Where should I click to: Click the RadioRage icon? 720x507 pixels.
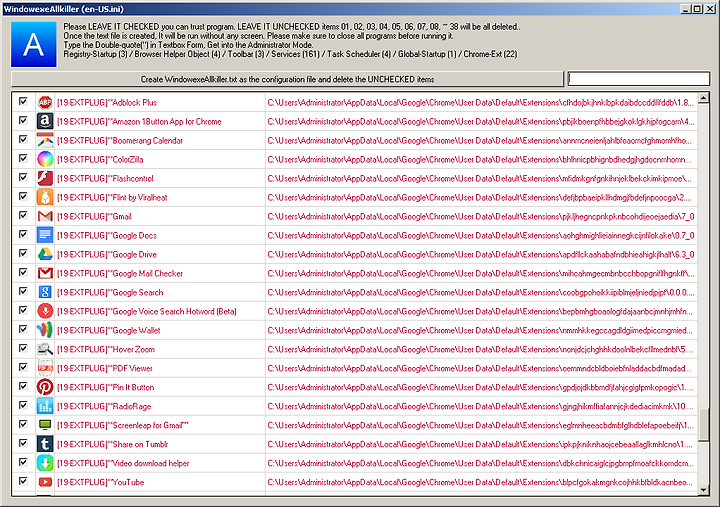(x=45, y=406)
